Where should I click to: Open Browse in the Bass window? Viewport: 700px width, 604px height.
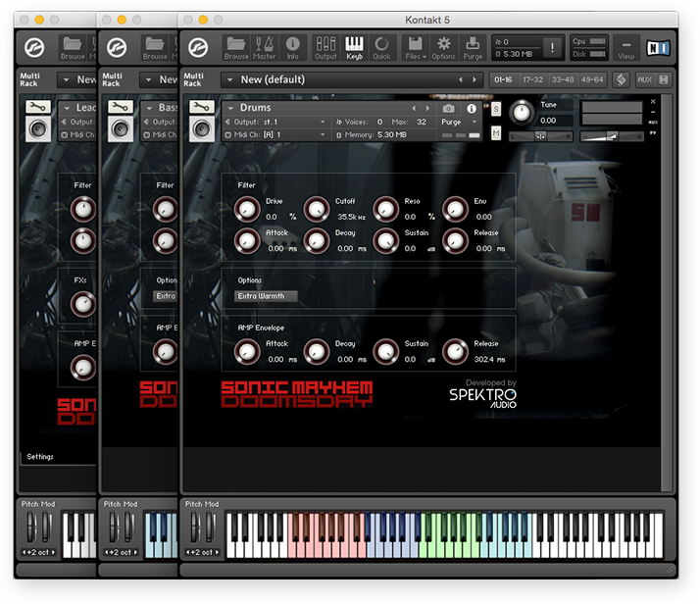tap(155, 48)
